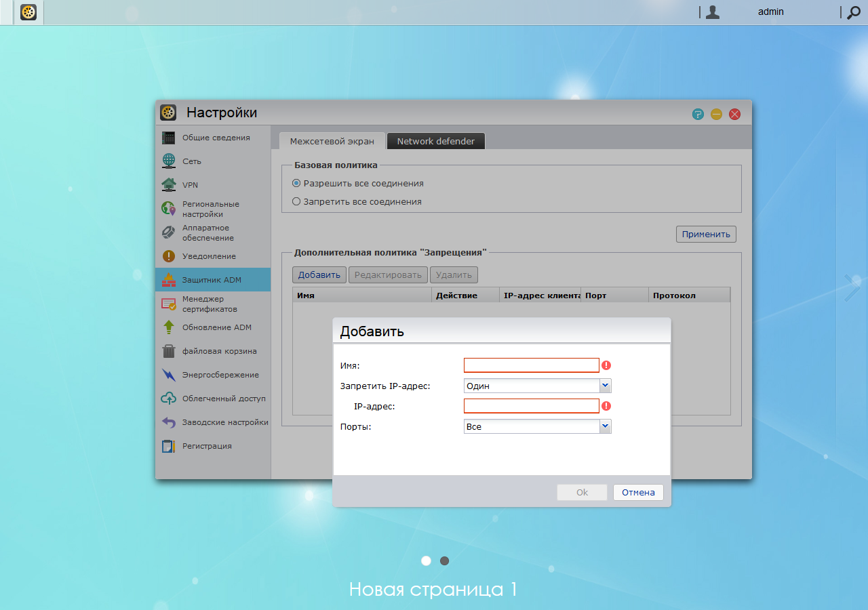Switch to the second desktop page dot

click(445, 561)
